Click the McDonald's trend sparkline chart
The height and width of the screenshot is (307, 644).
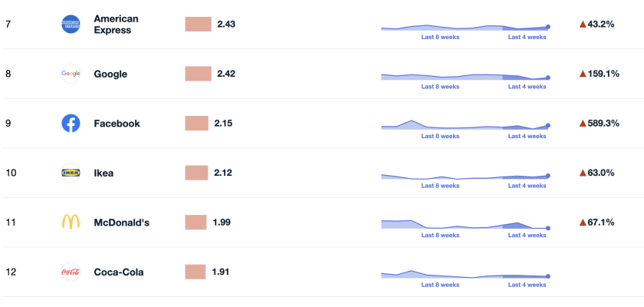click(x=464, y=225)
